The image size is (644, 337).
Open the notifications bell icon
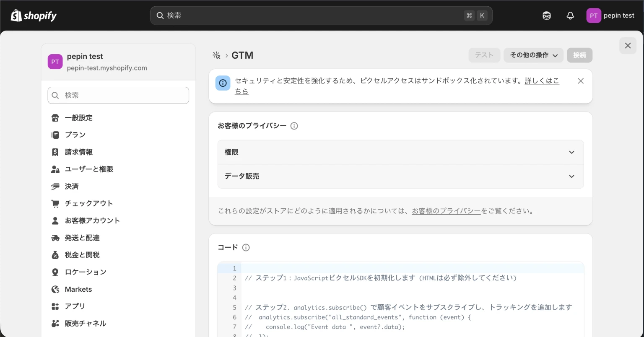(x=570, y=16)
